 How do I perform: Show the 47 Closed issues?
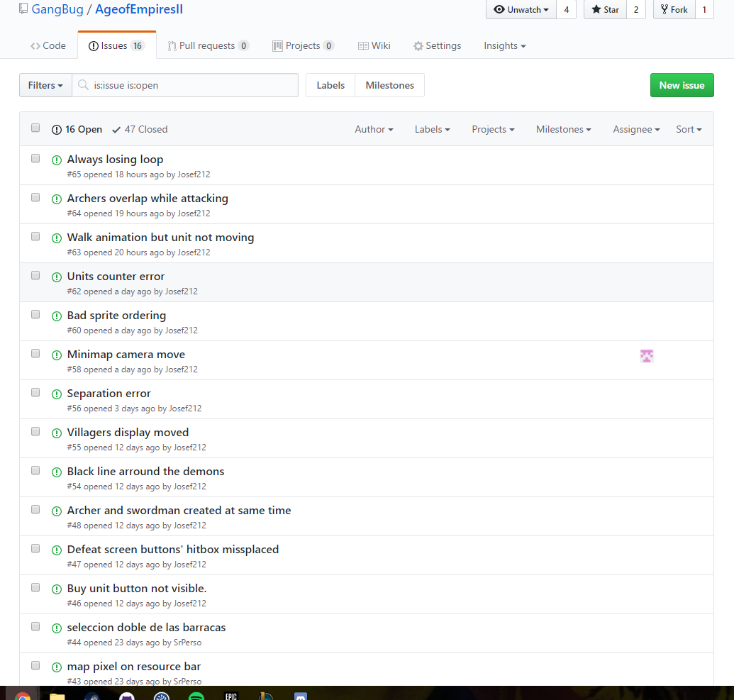pos(140,129)
